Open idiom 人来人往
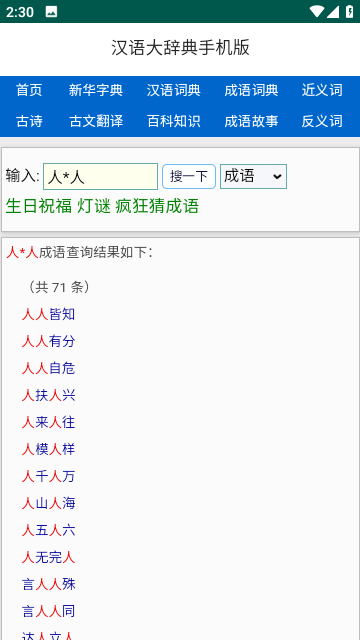 click(x=49, y=422)
